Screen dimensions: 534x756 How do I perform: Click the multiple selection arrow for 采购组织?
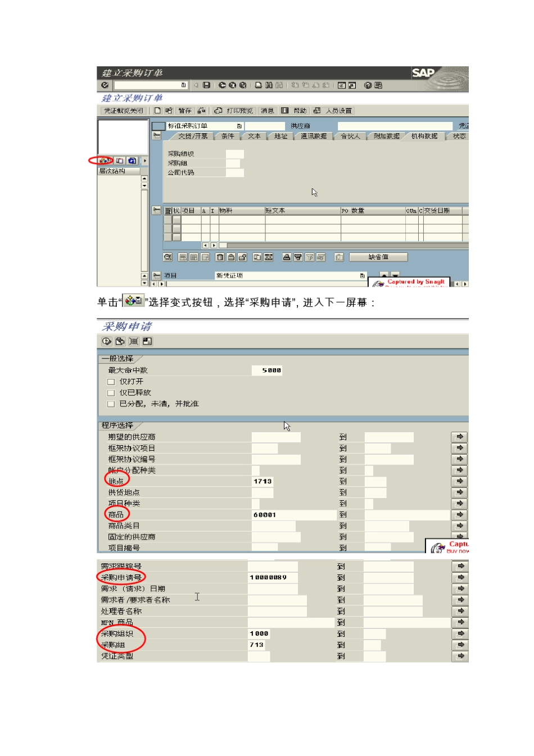[x=460, y=633]
